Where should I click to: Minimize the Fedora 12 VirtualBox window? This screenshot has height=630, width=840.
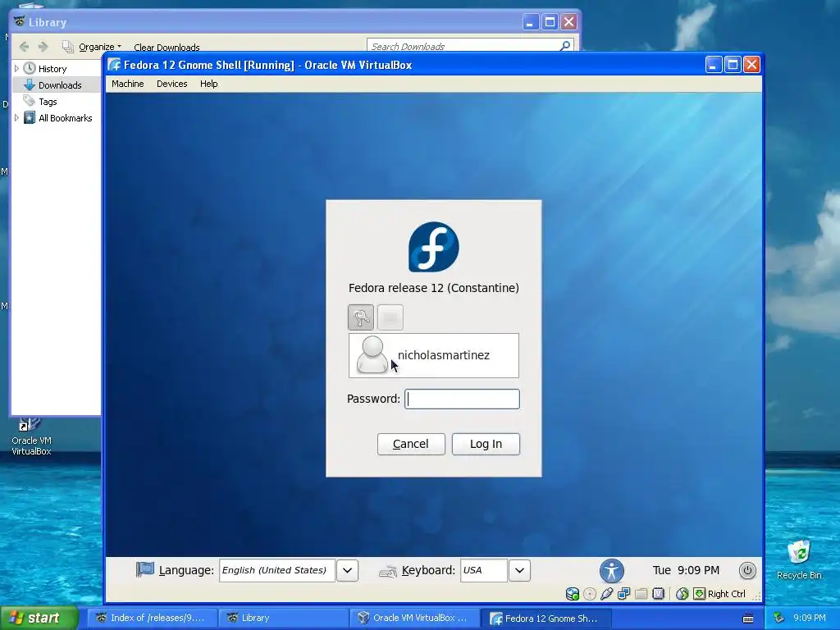coord(714,65)
